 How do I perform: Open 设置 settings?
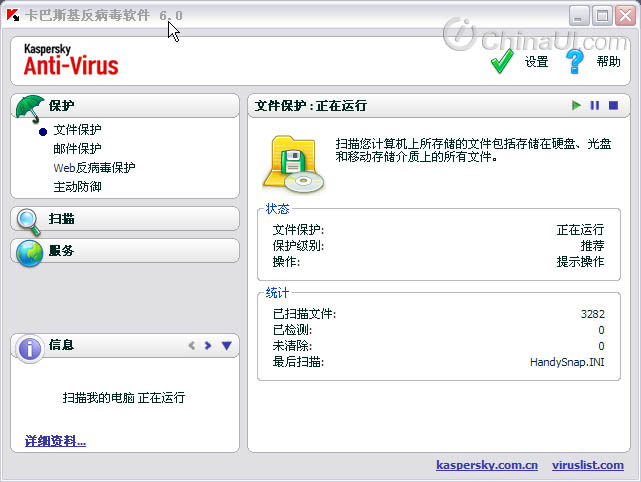(x=536, y=62)
